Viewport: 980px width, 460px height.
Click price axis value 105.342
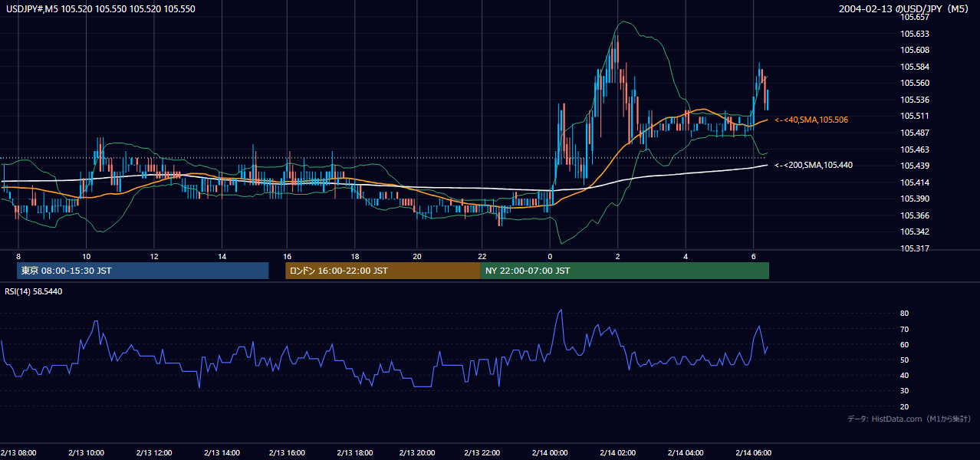point(916,232)
